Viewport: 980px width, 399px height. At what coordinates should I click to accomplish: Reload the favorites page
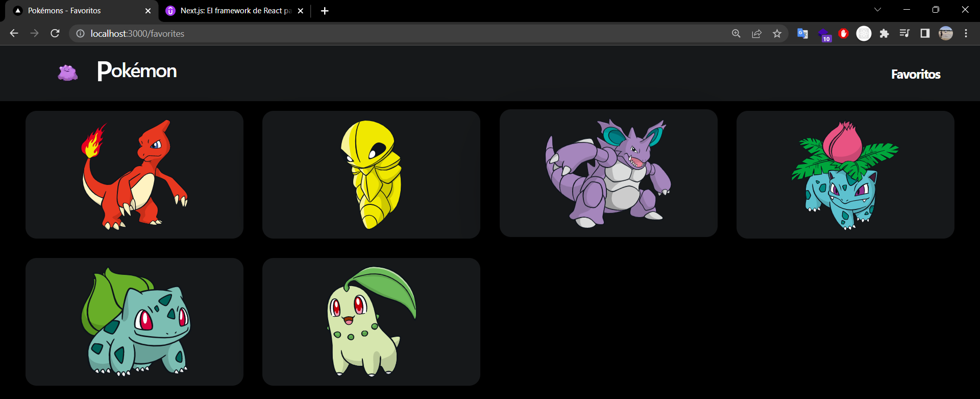(55, 33)
